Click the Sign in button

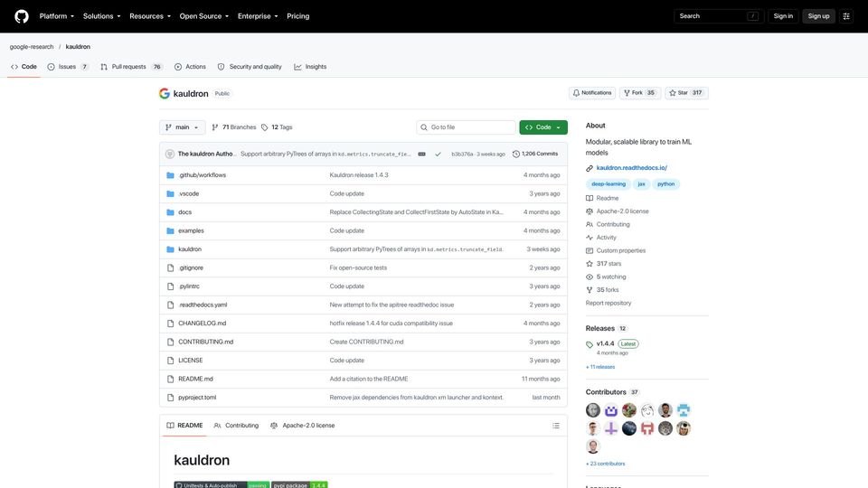point(783,16)
